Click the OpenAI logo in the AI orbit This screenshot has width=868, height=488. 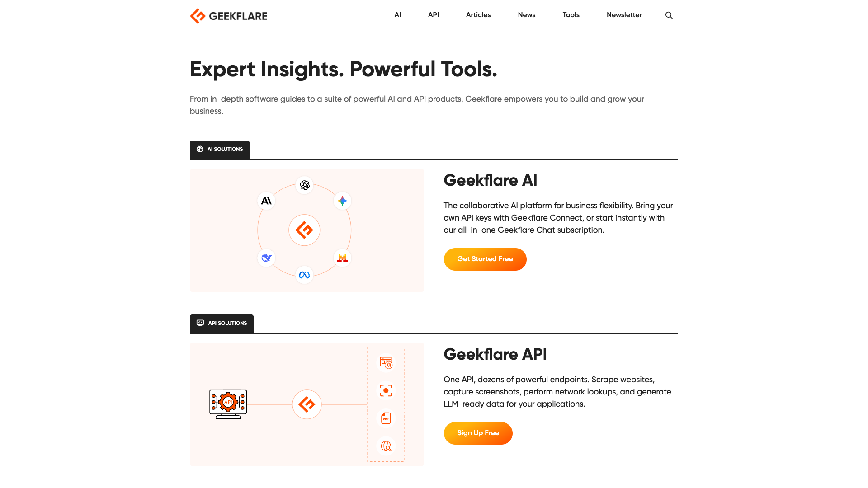[304, 185]
